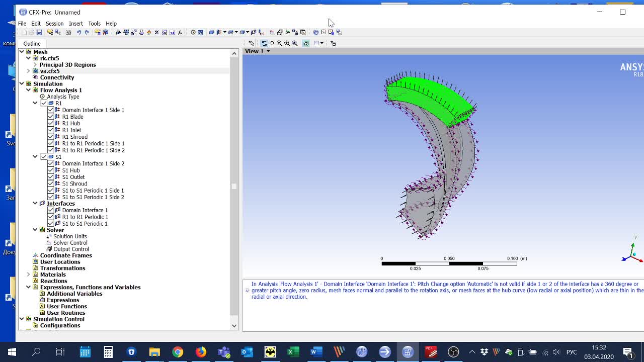
Task: Open the View 1 dropdown arrow
Action: [x=268, y=51]
